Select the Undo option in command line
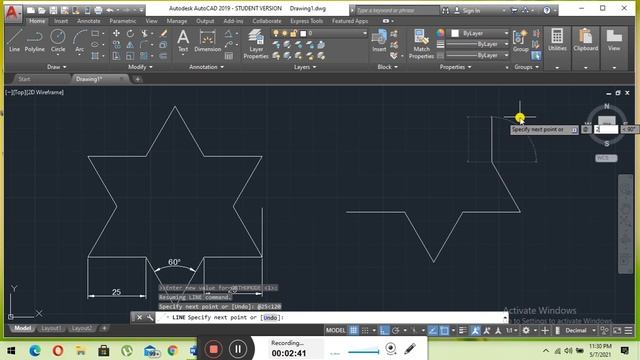 [x=270, y=318]
